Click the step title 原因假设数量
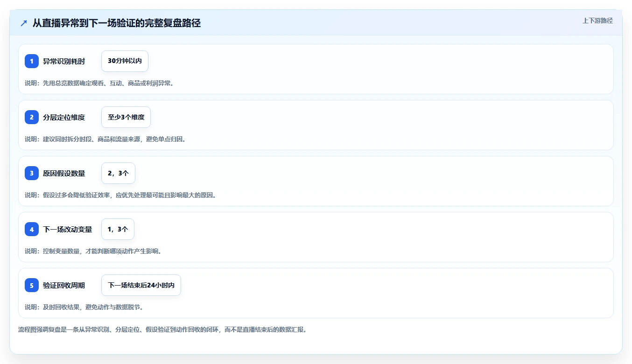This screenshot has width=632, height=364. 64,173
